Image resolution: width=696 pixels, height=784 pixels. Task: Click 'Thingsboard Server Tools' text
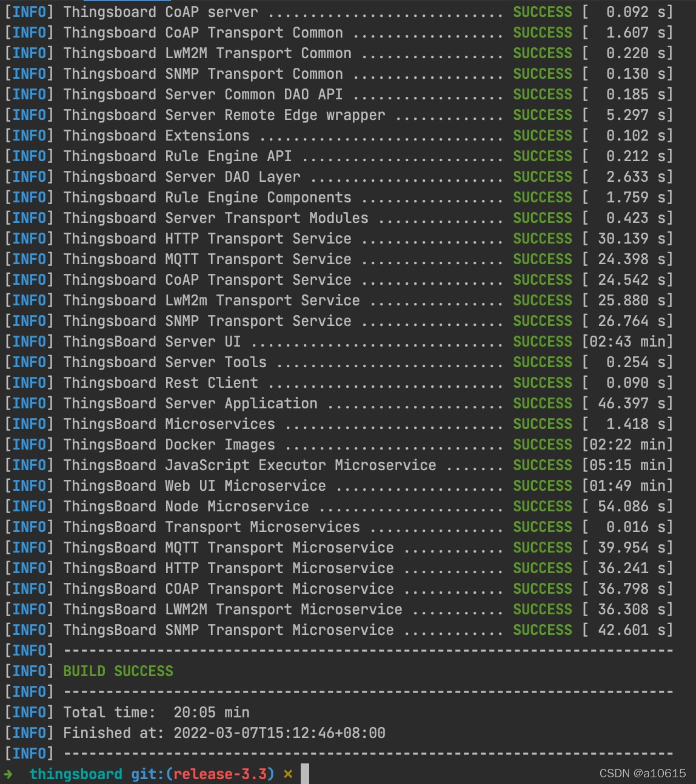click(x=165, y=362)
